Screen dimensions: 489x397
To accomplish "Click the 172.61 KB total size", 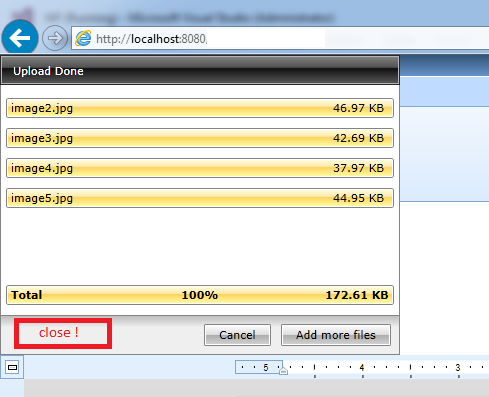I will pos(357,295).
